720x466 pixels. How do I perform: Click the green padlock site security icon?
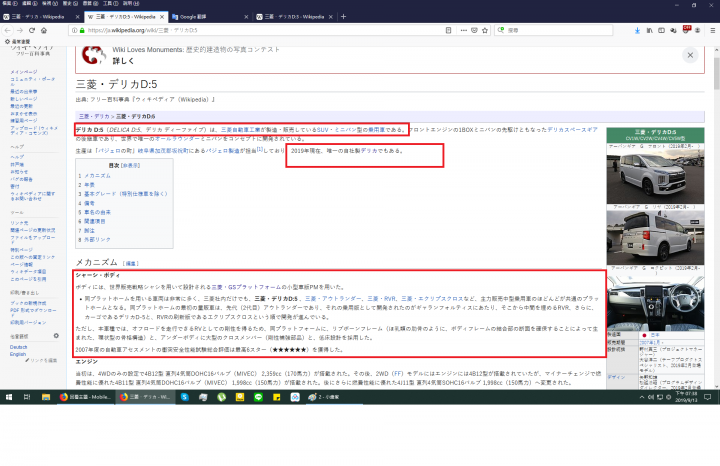82,30
